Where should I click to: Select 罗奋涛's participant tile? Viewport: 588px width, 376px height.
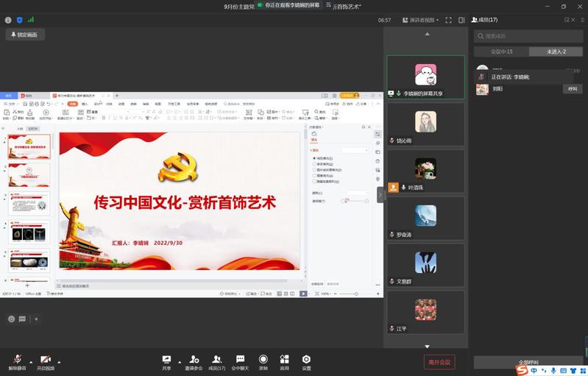(x=425, y=219)
